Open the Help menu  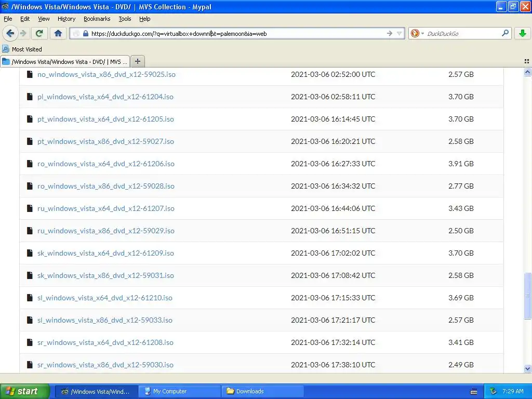[144, 19]
